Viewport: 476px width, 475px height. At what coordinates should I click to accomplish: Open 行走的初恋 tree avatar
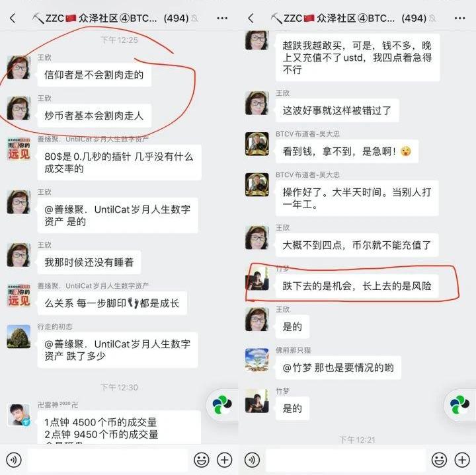[19, 336]
